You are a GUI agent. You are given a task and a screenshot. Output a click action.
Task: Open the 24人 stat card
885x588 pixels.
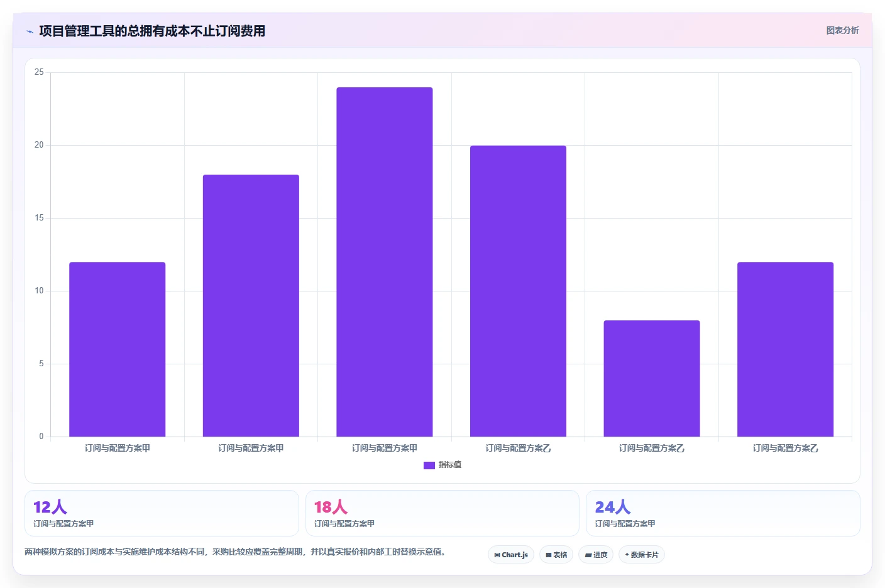(723, 513)
